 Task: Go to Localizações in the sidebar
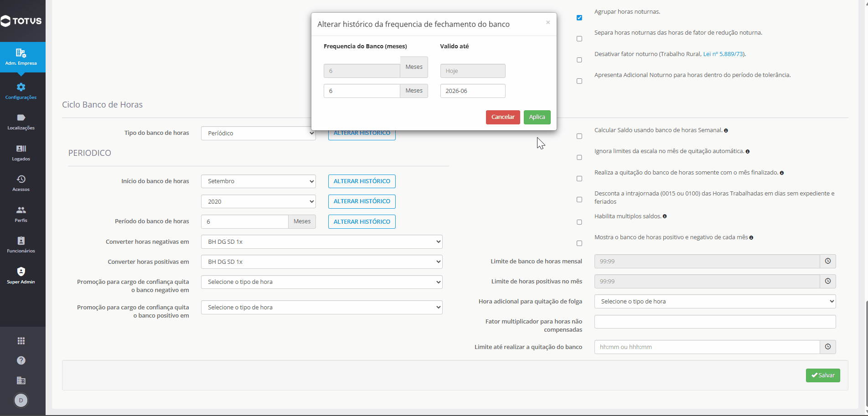[21, 122]
